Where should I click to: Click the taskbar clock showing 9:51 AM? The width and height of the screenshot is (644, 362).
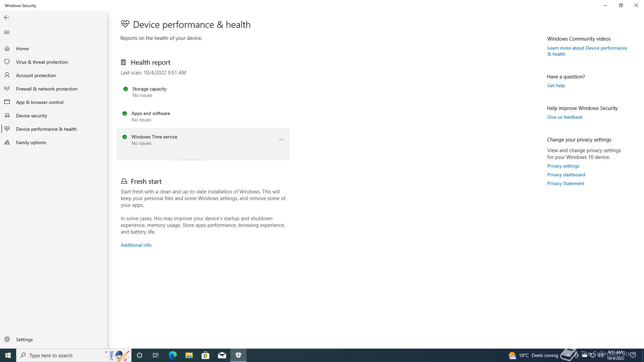[x=615, y=355]
